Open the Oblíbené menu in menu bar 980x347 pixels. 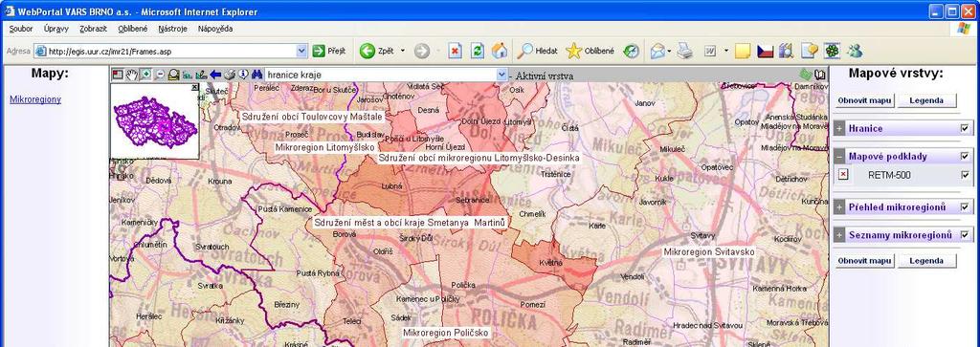[132, 29]
